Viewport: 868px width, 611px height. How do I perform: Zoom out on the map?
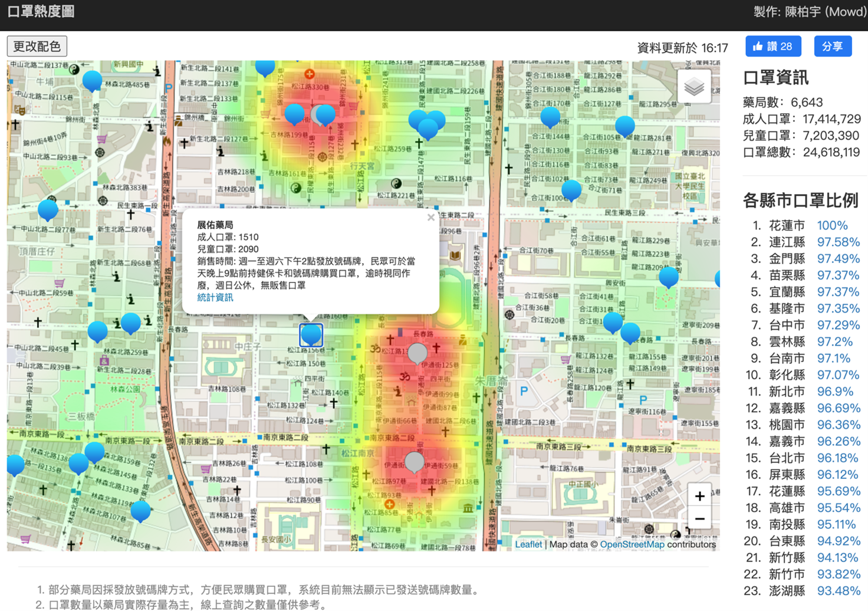coord(699,519)
